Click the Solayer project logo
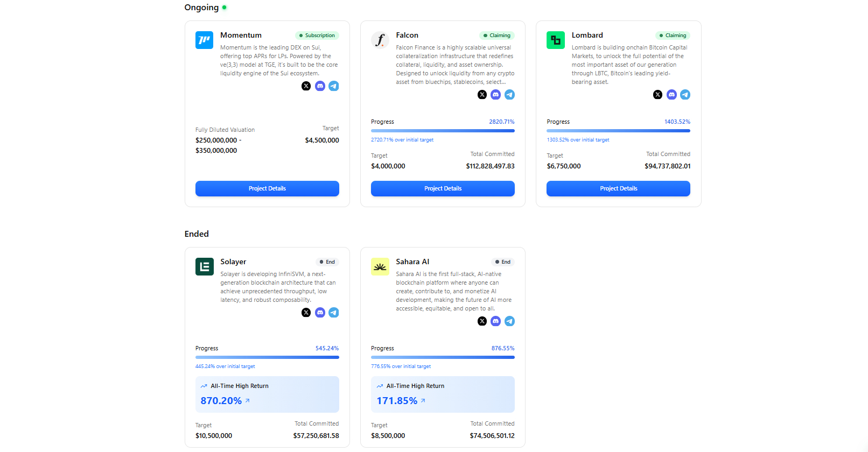Image resolution: width=868 pixels, height=452 pixels. click(x=205, y=267)
